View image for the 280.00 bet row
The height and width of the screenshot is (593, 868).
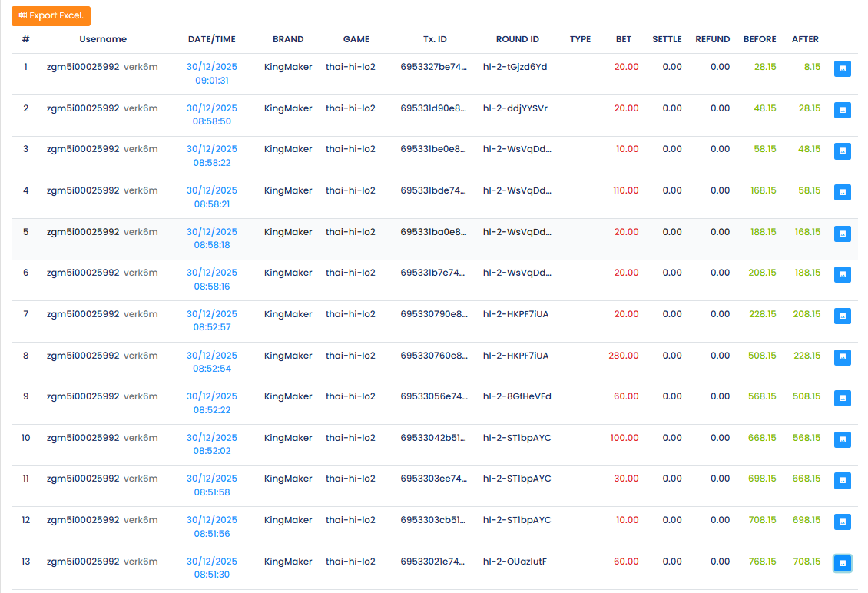tap(842, 357)
